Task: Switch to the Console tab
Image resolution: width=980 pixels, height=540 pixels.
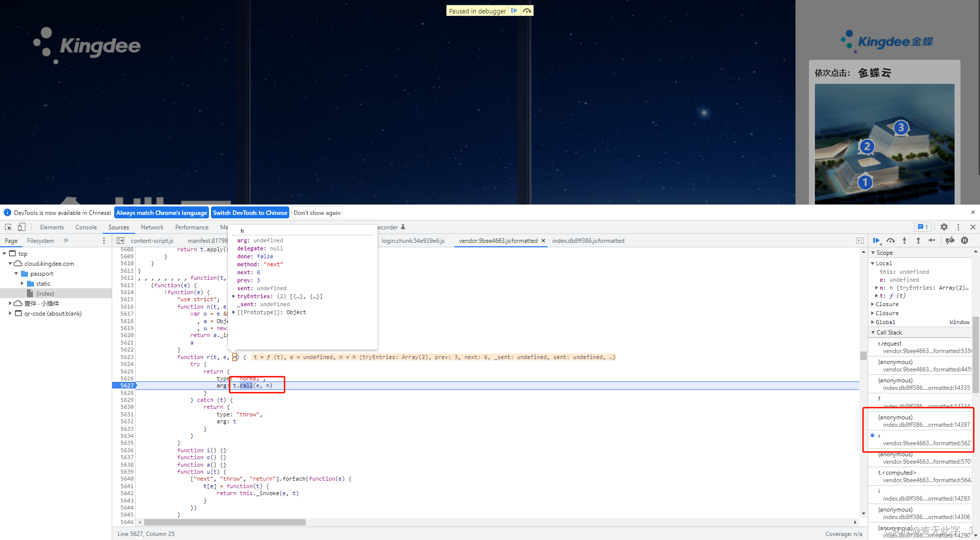Action: point(86,227)
